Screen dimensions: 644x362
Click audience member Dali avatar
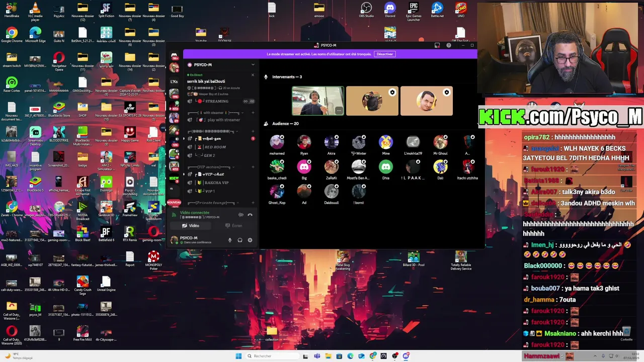click(440, 167)
